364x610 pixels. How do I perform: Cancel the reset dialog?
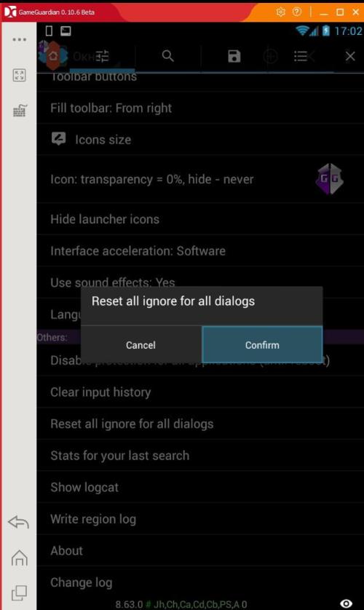click(x=141, y=345)
